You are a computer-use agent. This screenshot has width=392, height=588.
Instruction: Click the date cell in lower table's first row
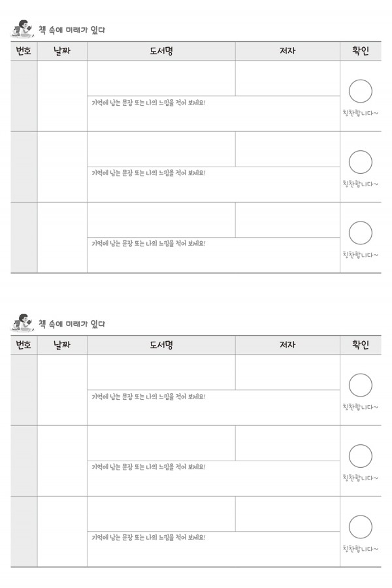pyautogui.click(x=62, y=390)
